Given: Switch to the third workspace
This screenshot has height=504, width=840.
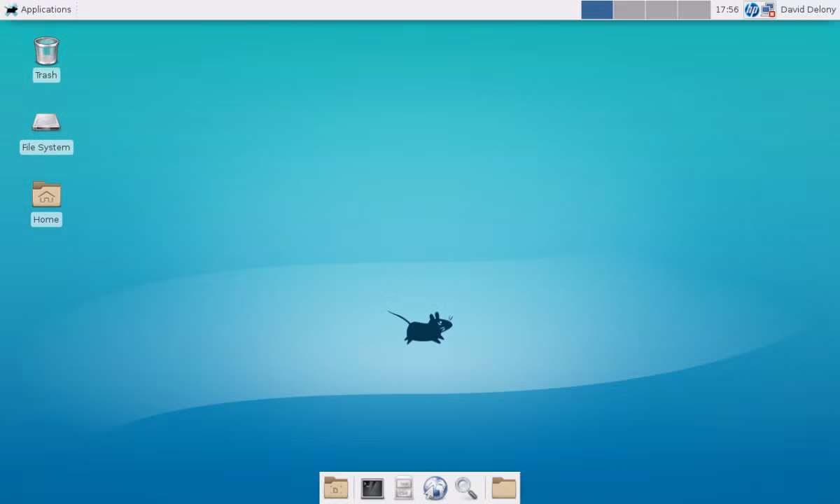Looking at the screenshot, I should [661, 10].
